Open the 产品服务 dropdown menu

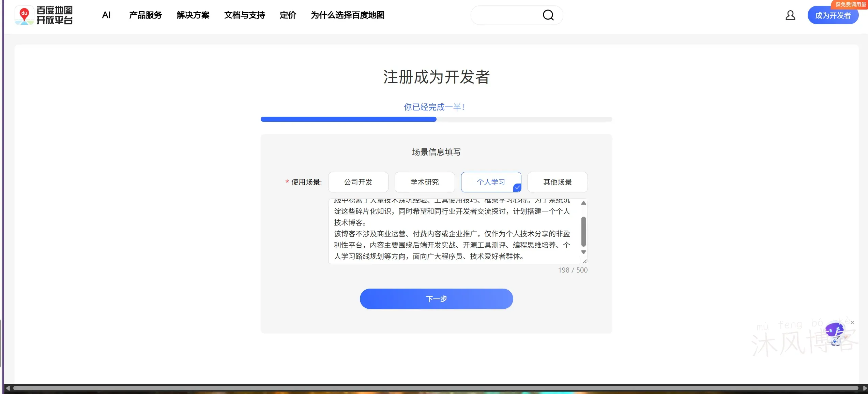click(x=146, y=15)
